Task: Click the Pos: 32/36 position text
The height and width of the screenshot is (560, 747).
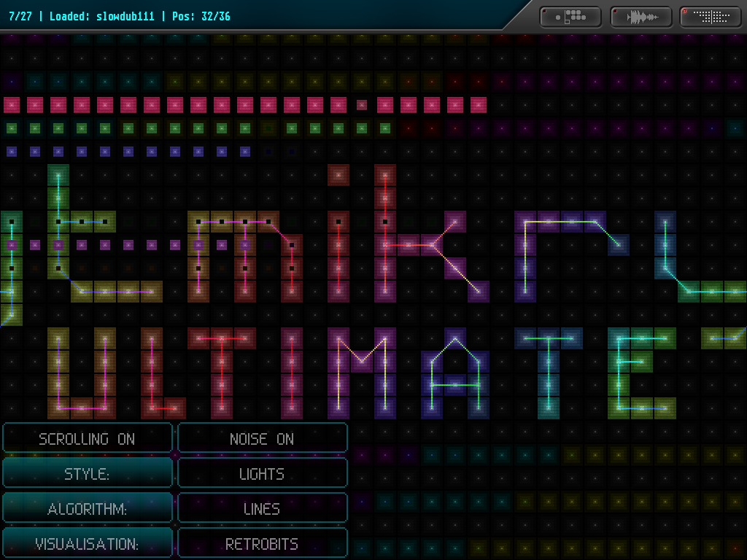Action: [201, 17]
